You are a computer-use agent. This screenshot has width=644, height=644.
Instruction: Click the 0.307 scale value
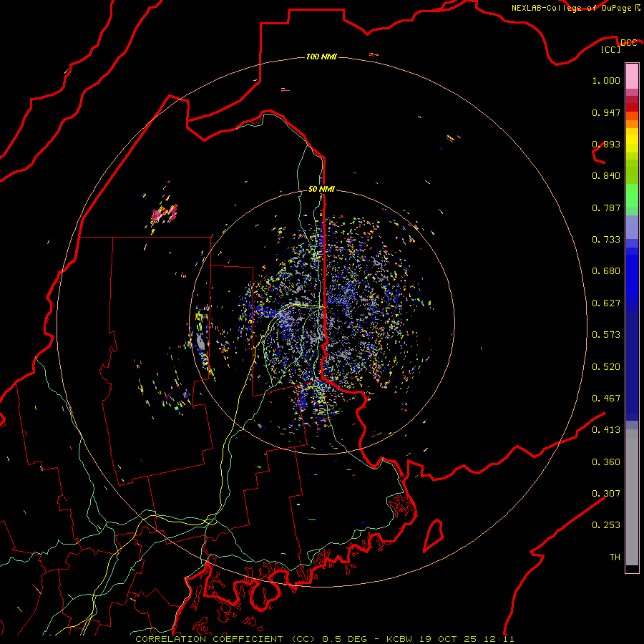click(606, 494)
